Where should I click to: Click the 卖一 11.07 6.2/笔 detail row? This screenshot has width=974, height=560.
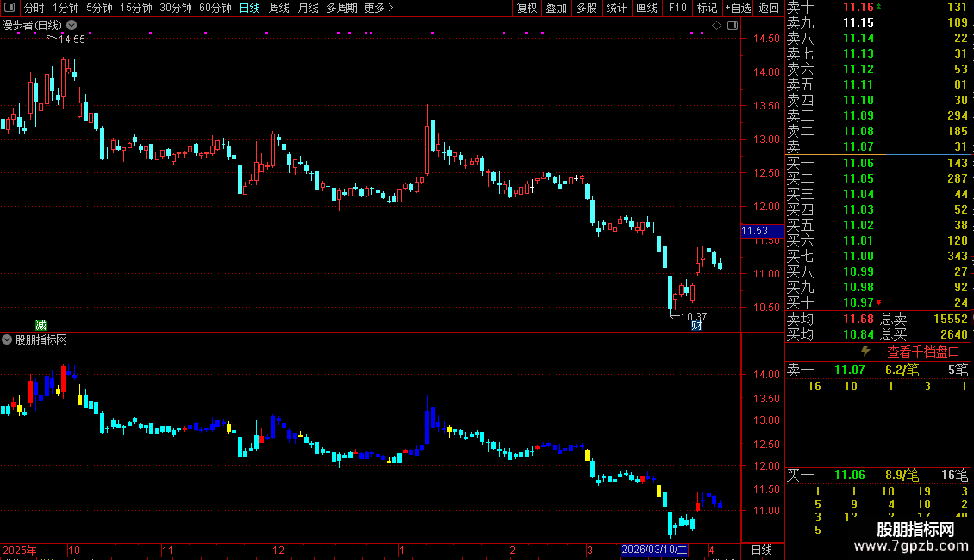tap(877, 370)
